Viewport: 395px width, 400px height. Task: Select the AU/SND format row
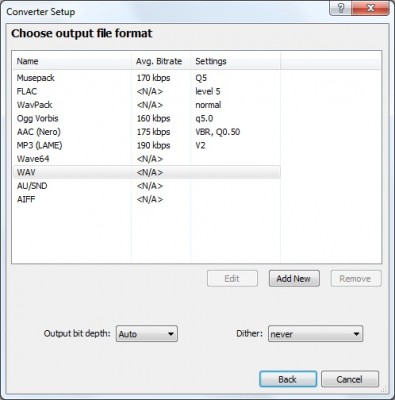tap(147, 186)
